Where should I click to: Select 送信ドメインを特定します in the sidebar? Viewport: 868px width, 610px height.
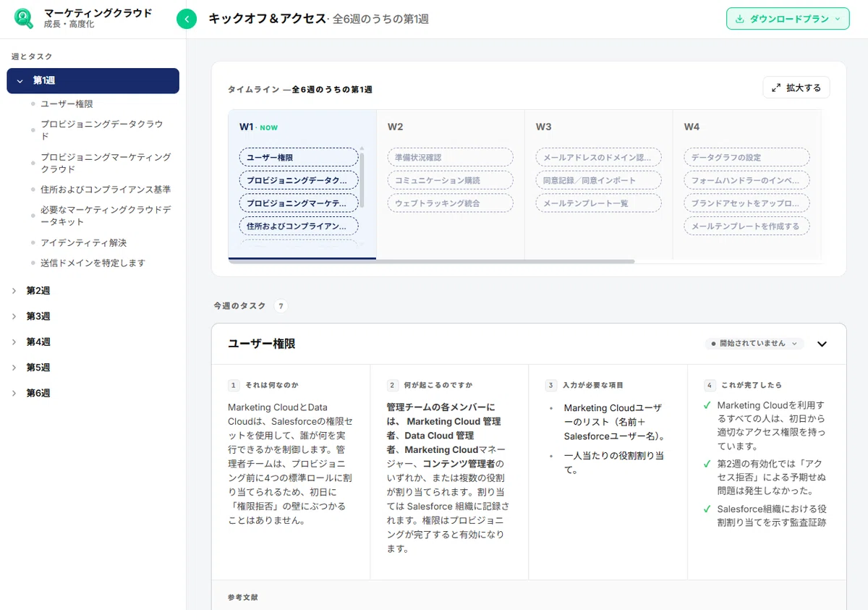coord(93,263)
